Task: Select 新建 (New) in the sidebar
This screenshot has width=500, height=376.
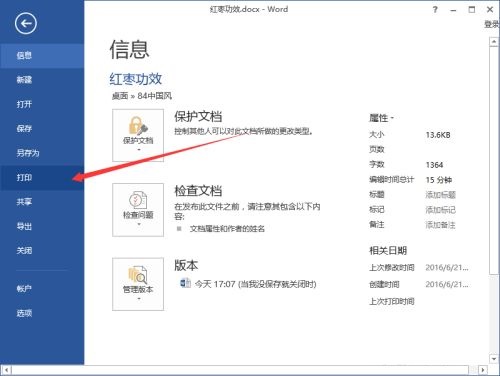Action: click(42, 80)
